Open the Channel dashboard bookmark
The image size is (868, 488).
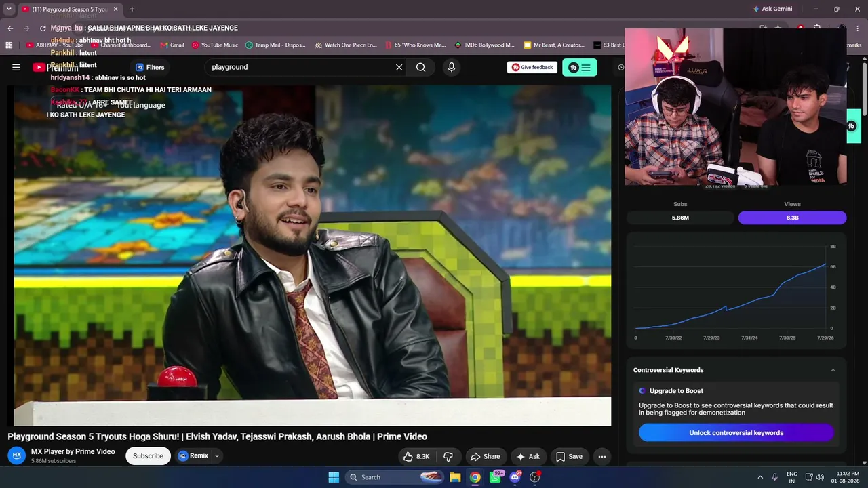121,45
